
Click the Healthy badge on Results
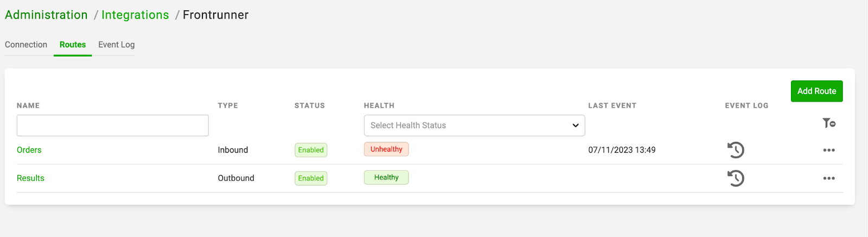click(386, 178)
